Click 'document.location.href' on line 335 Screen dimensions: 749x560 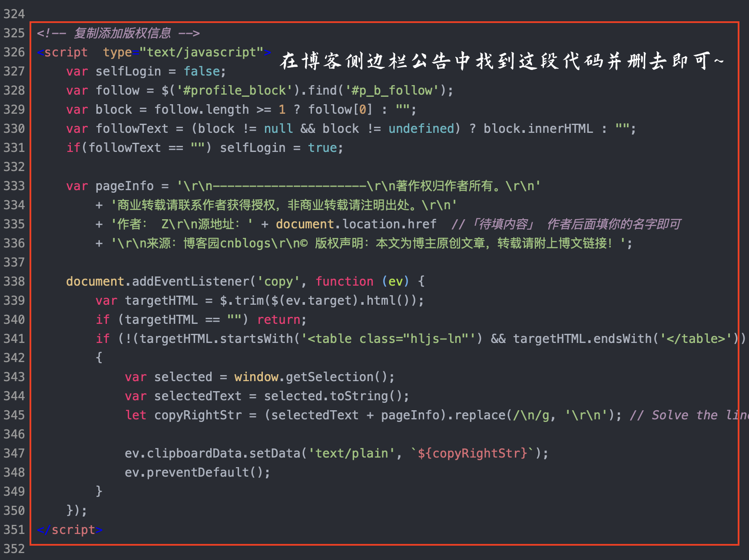coord(356,224)
